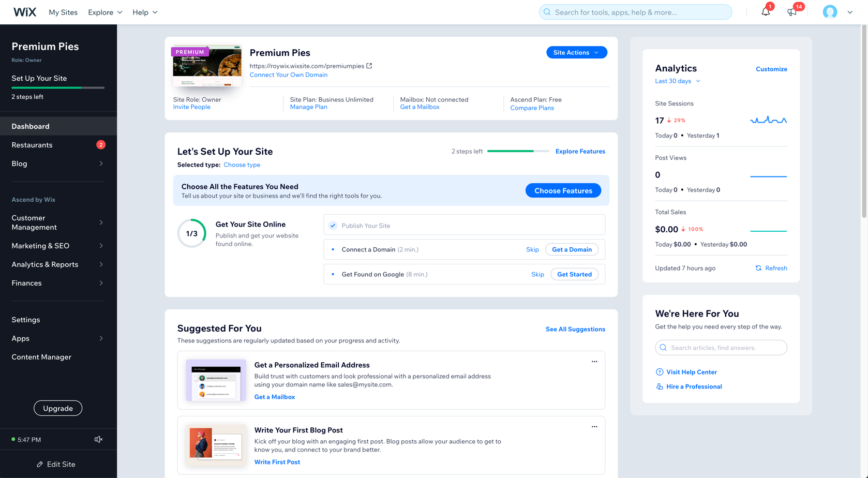Screen dimensions: 868x478
Task: Expand the Marketing & SEO submenu
Action: (x=101, y=246)
